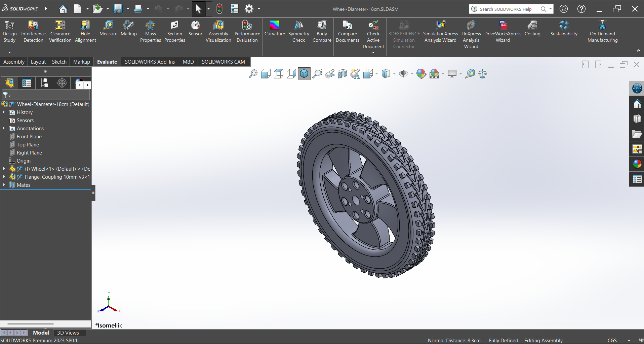The width and height of the screenshot is (644, 344).
Task: Run Symmetry Check
Action: 298,31
